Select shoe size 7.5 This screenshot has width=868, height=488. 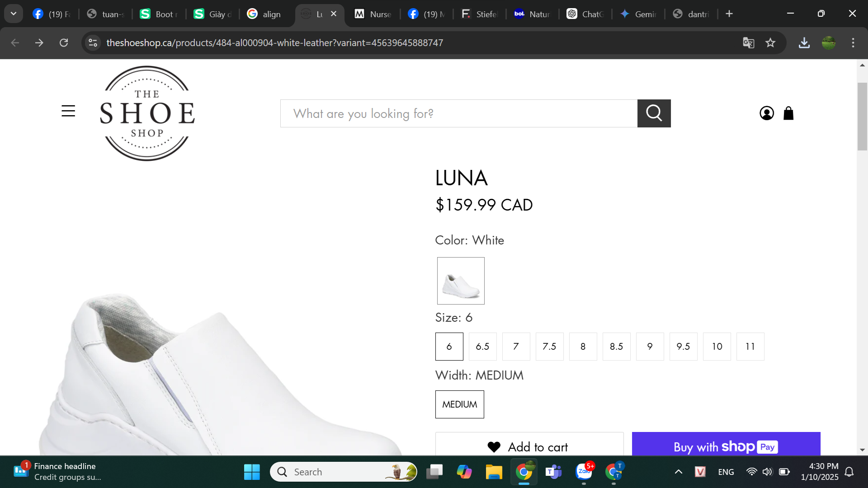[549, 347]
